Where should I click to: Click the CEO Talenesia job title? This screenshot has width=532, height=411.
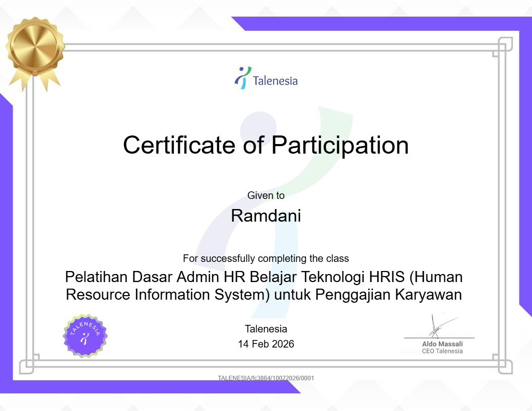442,351
